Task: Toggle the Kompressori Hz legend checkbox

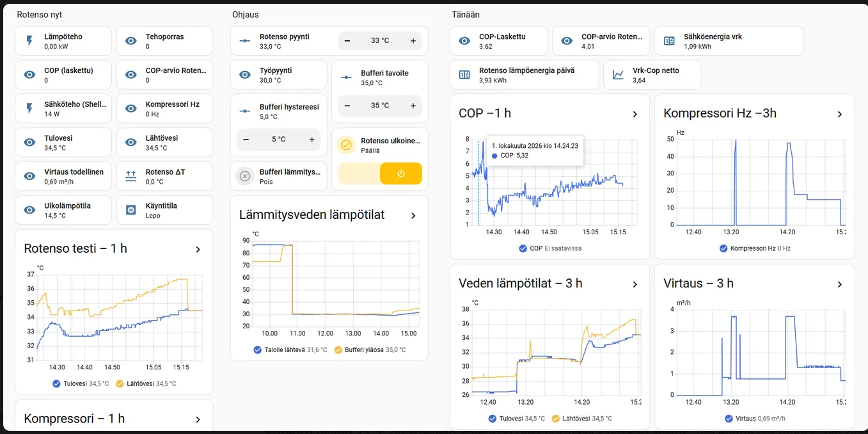Action: [x=723, y=248]
